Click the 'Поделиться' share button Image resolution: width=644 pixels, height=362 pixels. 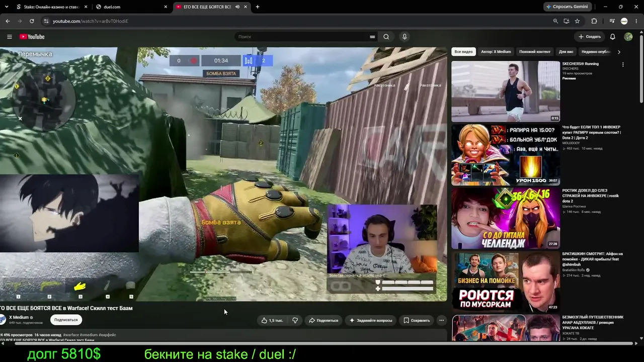pyautogui.click(x=324, y=320)
